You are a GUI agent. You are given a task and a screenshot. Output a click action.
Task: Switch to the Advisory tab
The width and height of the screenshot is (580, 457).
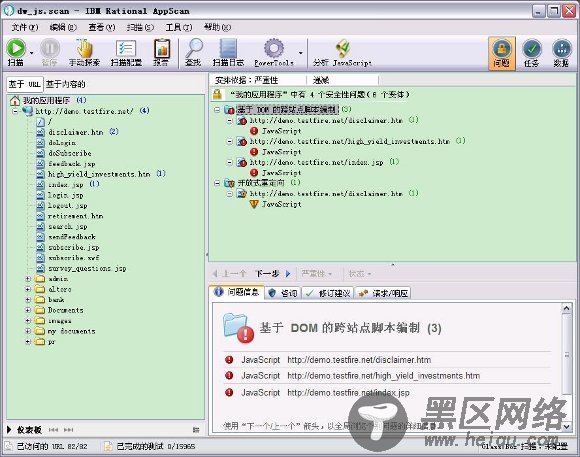tap(283, 293)
